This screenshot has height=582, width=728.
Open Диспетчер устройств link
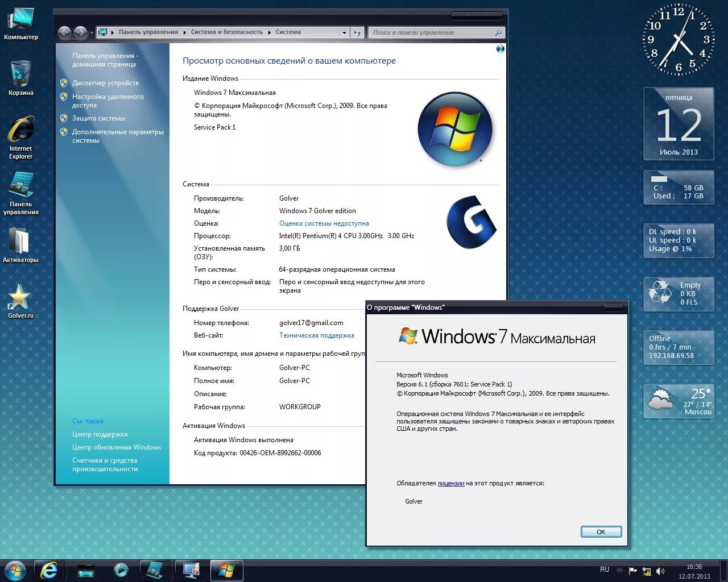105,83
